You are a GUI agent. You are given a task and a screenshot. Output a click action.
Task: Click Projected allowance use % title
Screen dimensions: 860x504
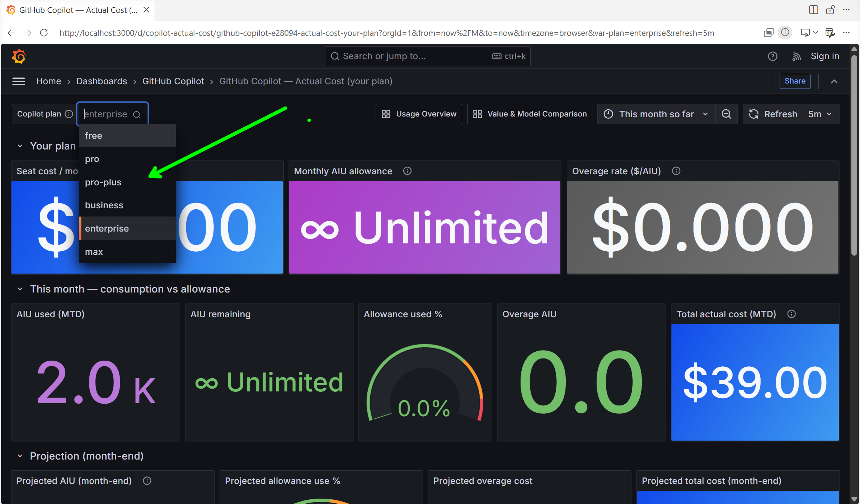[x=282, y=481]
